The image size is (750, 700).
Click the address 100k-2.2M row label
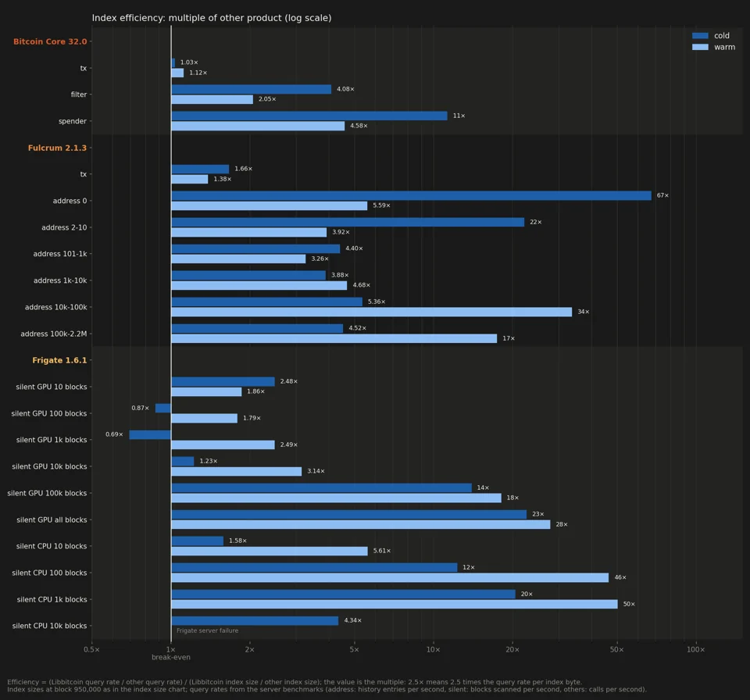(54, 334)
